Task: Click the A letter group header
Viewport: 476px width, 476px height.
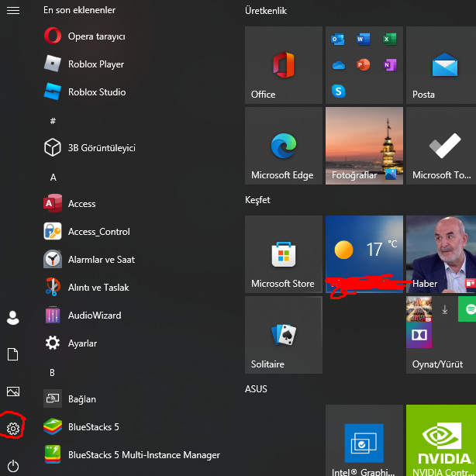Action: pos(53,178)
